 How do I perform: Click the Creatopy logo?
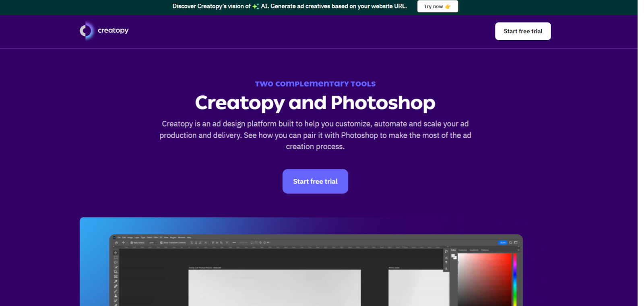(x=104, y=31)
